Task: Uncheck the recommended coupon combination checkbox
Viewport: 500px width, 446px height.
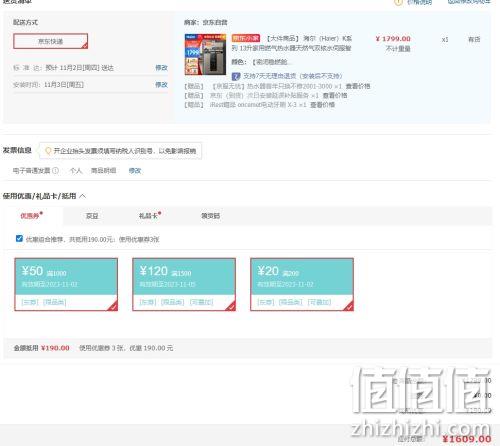Action: point(19,239)
